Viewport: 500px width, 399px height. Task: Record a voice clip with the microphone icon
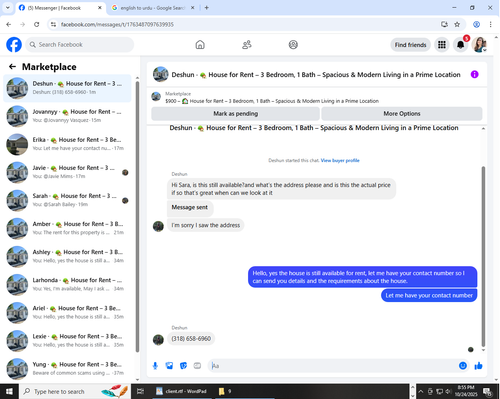(155, 366)
